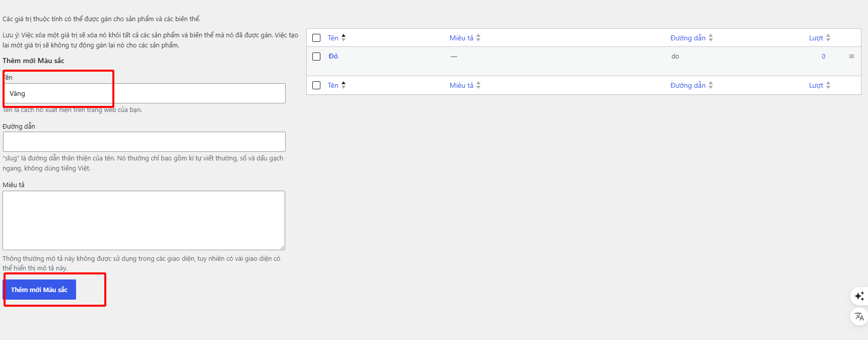Click the sort arrows beside header Đường dẫn

coord(711,37)
